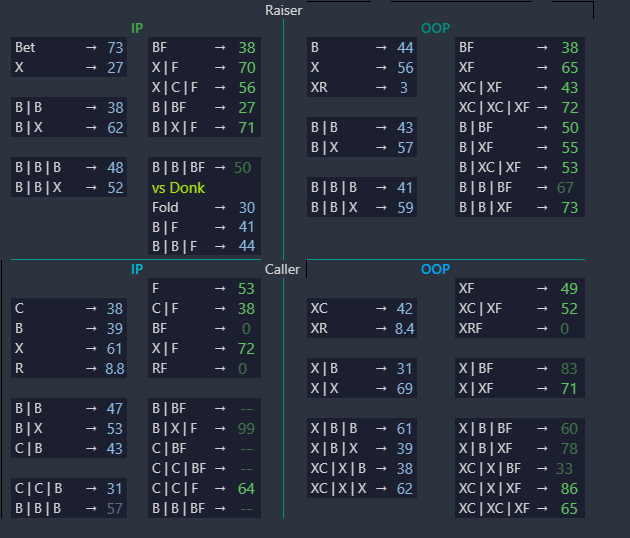Image resolution: width=630 pixels, height=538 pixels.
Task: Open the B | B | B → 41 stat
Action: click(x=362, y=187)
